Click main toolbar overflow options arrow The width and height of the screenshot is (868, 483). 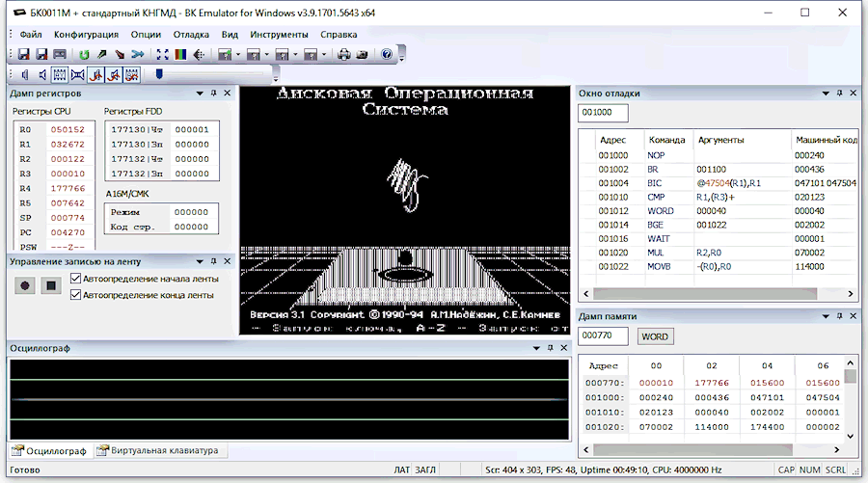[402, 55]
